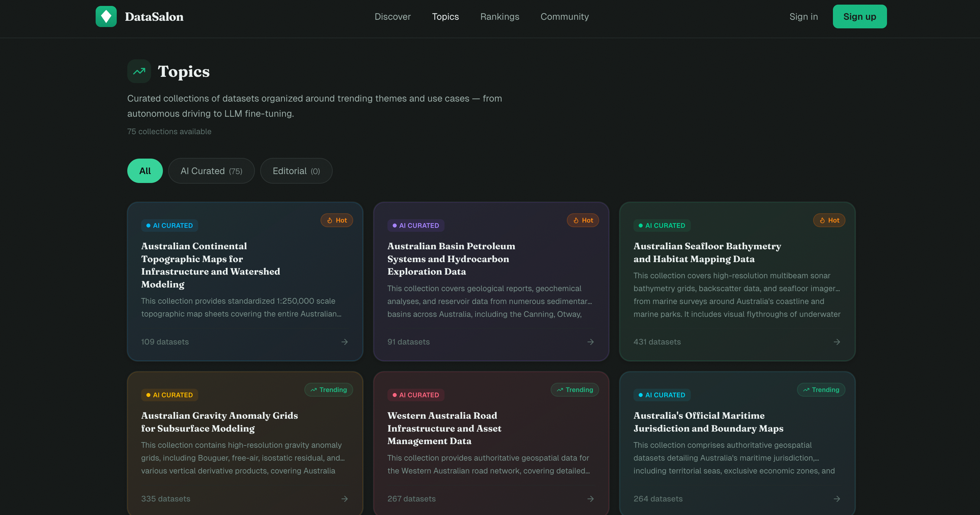This screenshot has height=515, width=980.
Task: Click the arrow icon on Western Australia Road card
Action: click(x=591, y=499)
